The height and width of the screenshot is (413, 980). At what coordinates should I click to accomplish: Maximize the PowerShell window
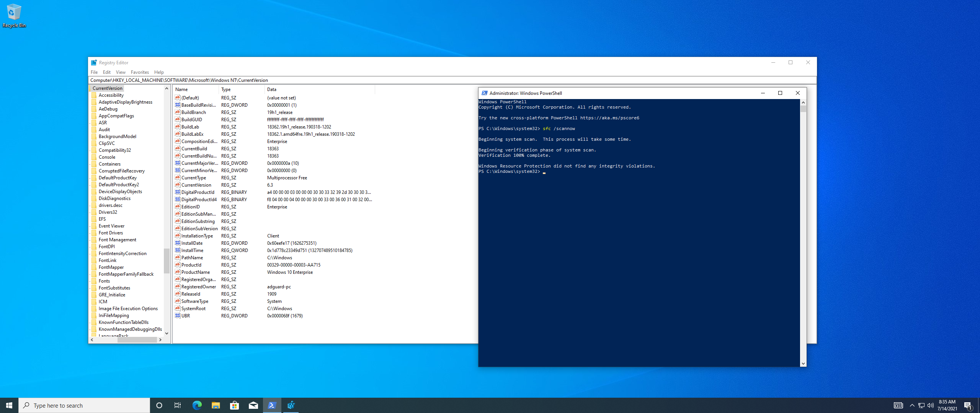(780, 93)
